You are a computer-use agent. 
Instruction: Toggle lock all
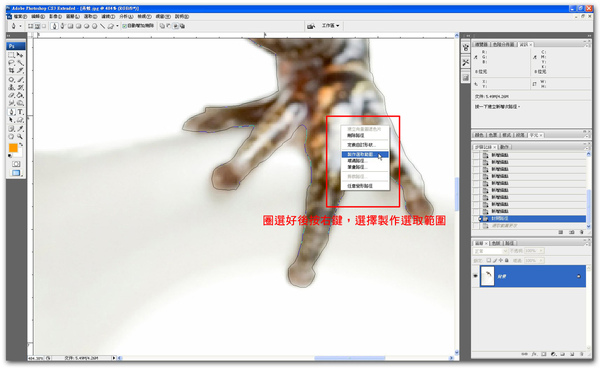click(507, 260)
